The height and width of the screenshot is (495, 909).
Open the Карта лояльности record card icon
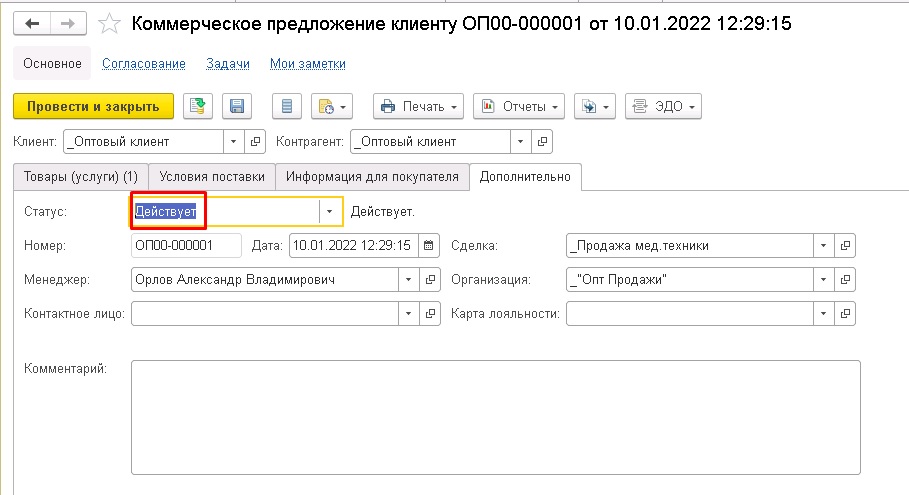[x=845, y=314]
